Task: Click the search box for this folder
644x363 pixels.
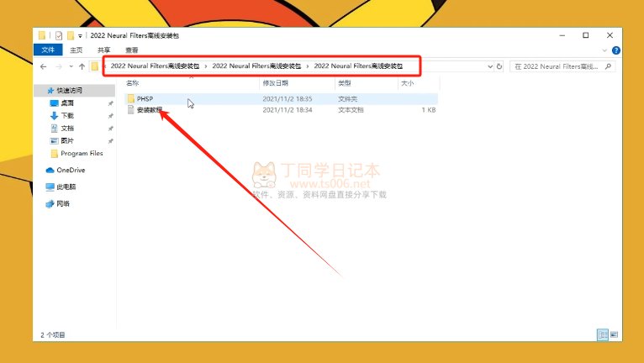Action: coord(562,66)
